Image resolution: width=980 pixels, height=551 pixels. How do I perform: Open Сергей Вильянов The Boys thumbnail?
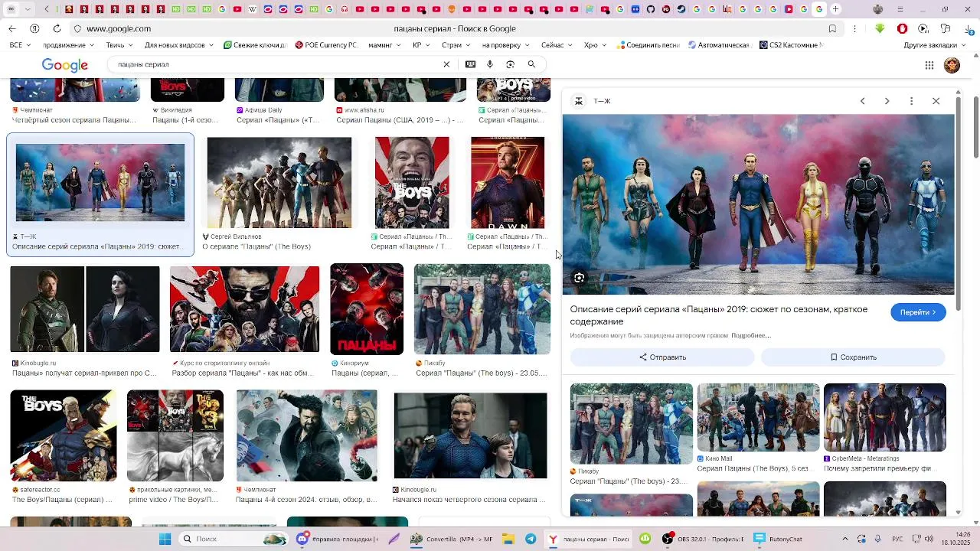[x=279, y=182]
